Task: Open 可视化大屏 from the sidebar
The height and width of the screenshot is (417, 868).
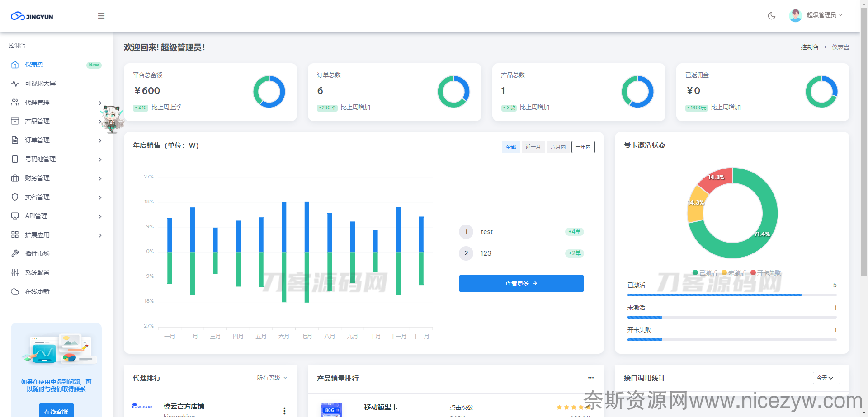Action: tap(40, 84)
